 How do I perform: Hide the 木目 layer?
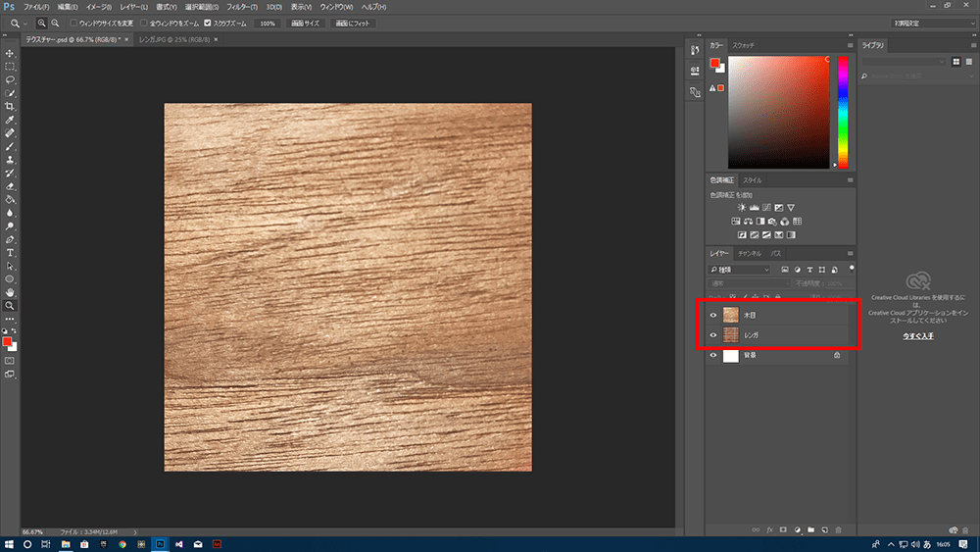point(712,316)
